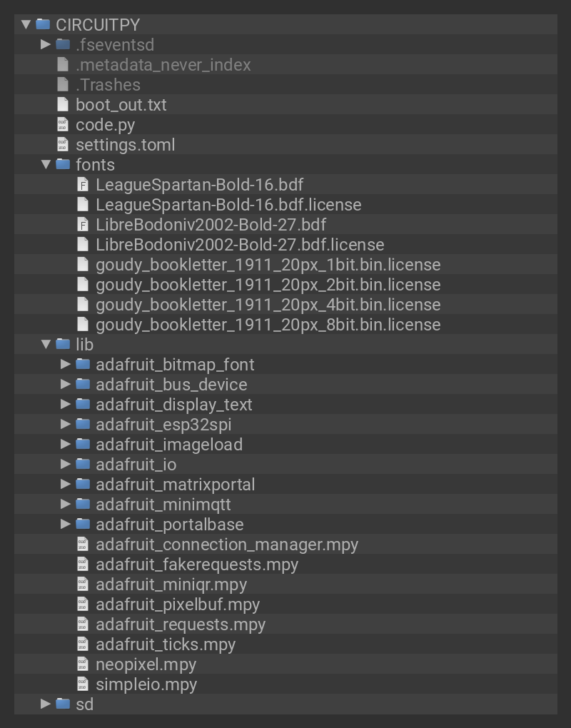571x728 pixels.
Task: Select adafruit_connection_manager.mpy file
Action: 226,545
